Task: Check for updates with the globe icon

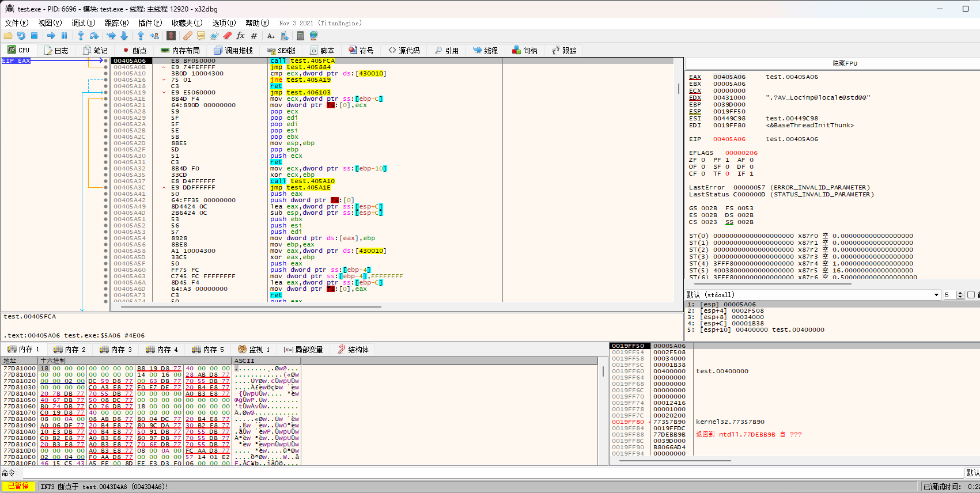Action: (313, 36)
